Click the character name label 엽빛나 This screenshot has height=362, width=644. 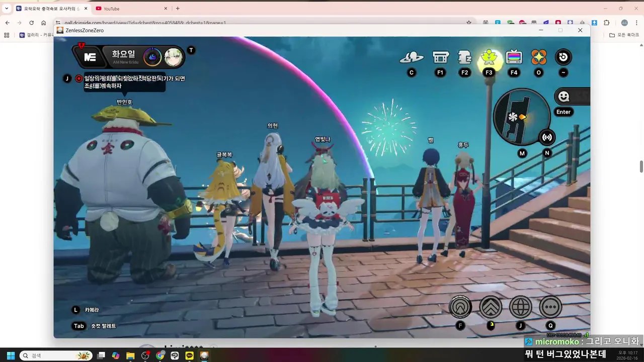click(323, 139)
